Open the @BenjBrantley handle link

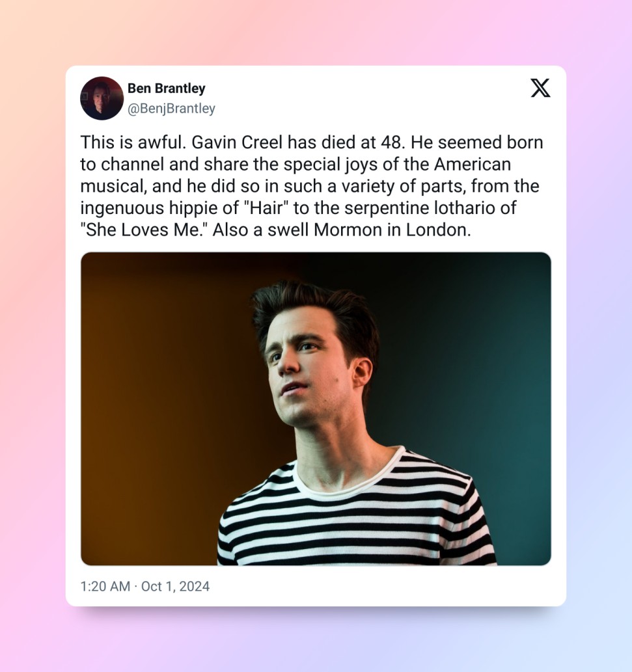pyautogui.click(x=172, y=109)
